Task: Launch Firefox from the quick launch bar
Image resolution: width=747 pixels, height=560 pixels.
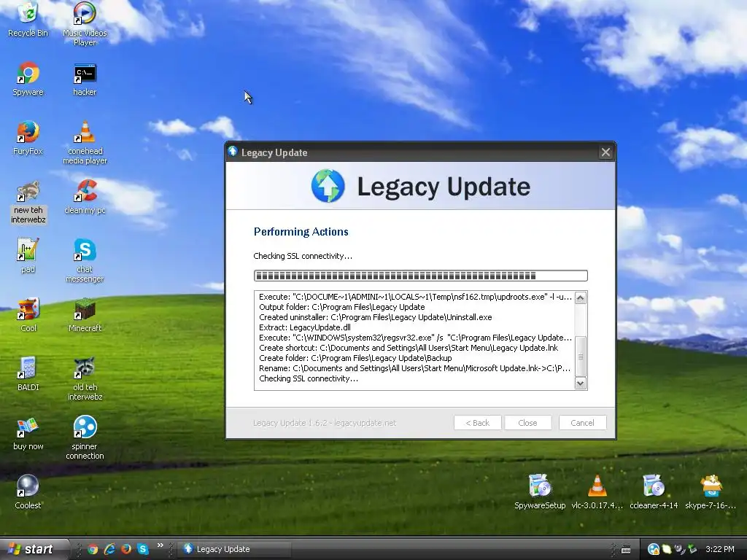Action: (x=126, y=549)
